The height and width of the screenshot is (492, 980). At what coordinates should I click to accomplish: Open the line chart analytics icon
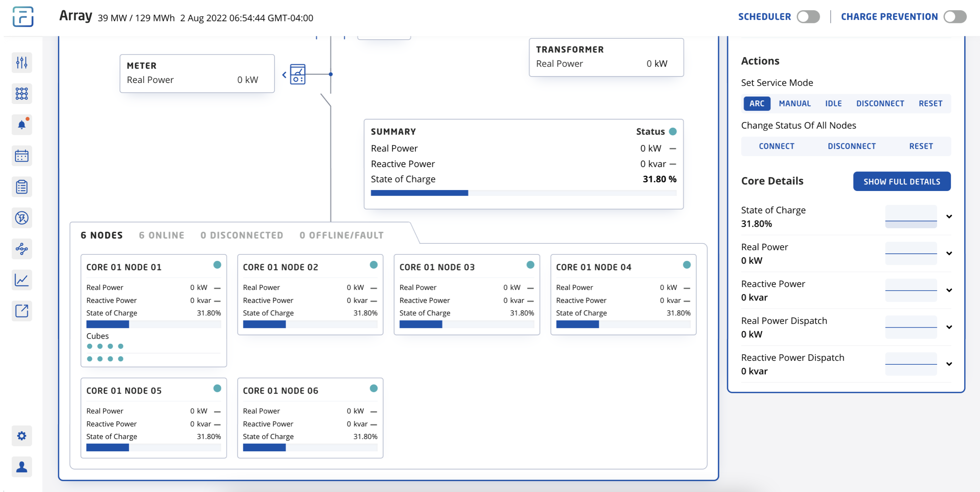(x=22, y=280)
